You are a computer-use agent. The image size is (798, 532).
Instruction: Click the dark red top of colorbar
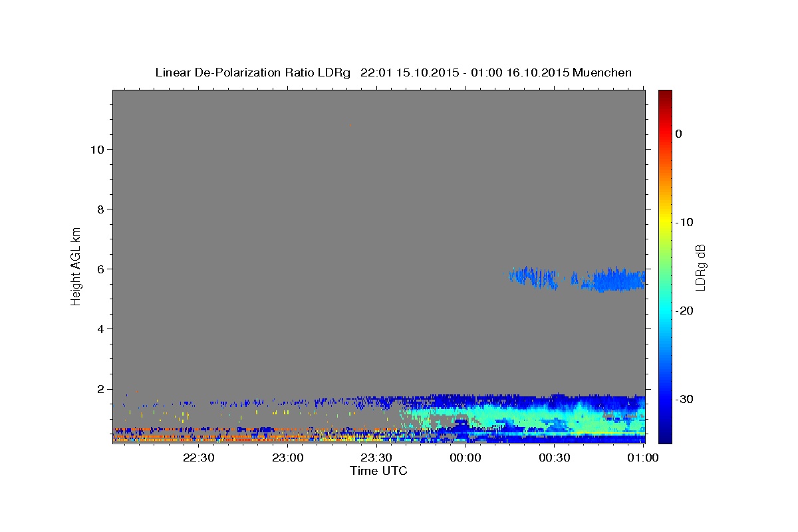click(665, 95)
